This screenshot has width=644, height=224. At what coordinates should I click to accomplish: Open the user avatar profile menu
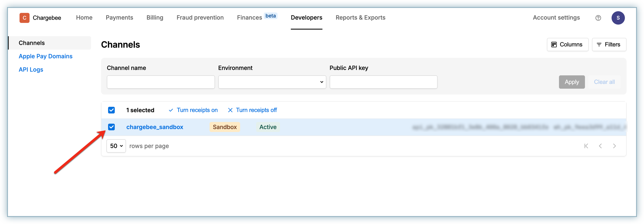(618, 18)
